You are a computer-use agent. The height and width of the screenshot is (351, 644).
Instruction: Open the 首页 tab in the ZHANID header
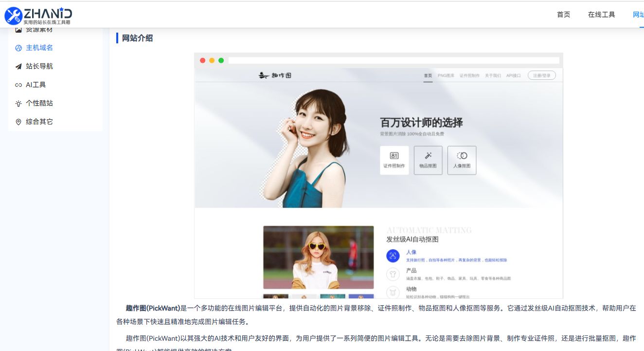point(564,15)
